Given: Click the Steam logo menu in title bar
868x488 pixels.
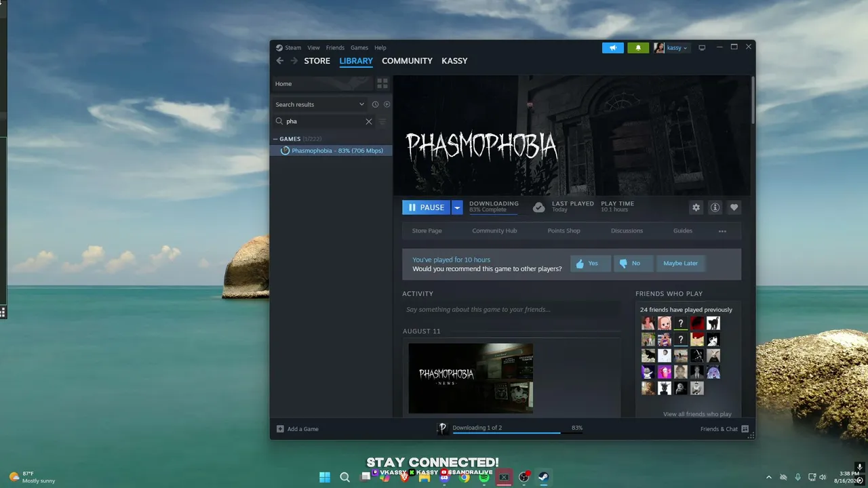Looking at the screenshot, I should click(x=288, y=47).
